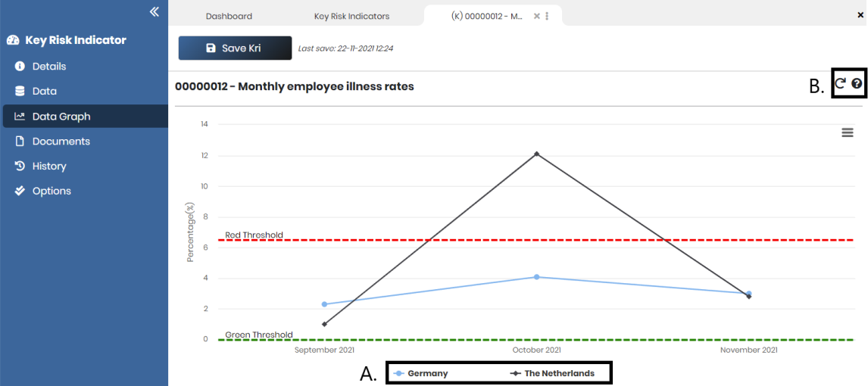Click the November 2021 axis label
The image size is (868, 386).
(x=749, y=350)
